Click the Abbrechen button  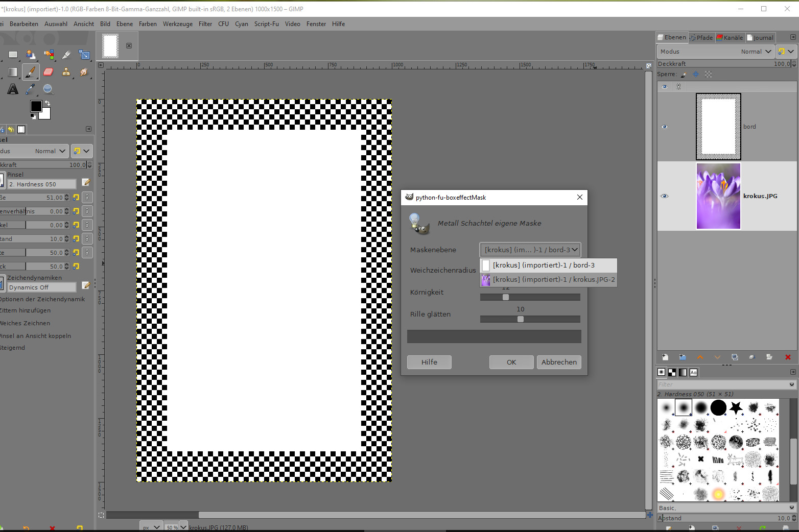pos(559,362)
